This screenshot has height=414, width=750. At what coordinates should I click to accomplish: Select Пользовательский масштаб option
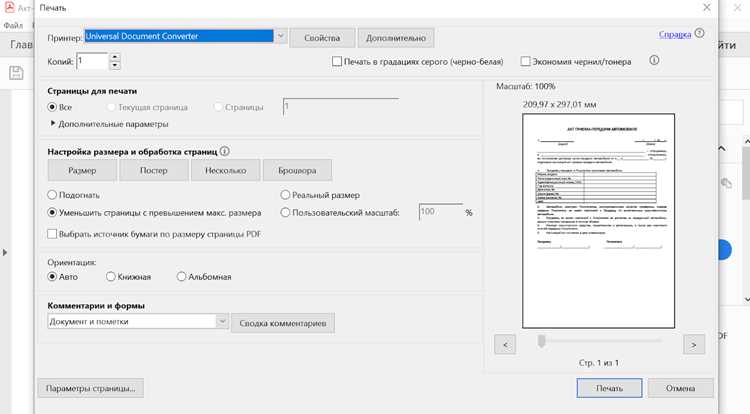(x=285, y=212)
